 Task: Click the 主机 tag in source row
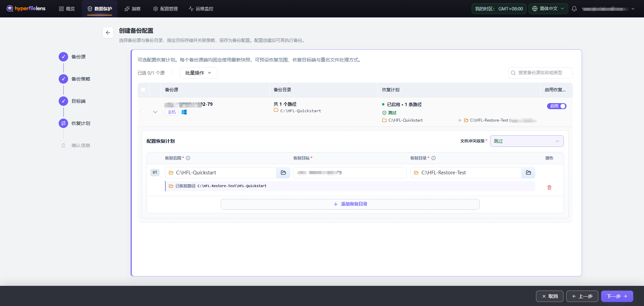click(x=172, y=112)
